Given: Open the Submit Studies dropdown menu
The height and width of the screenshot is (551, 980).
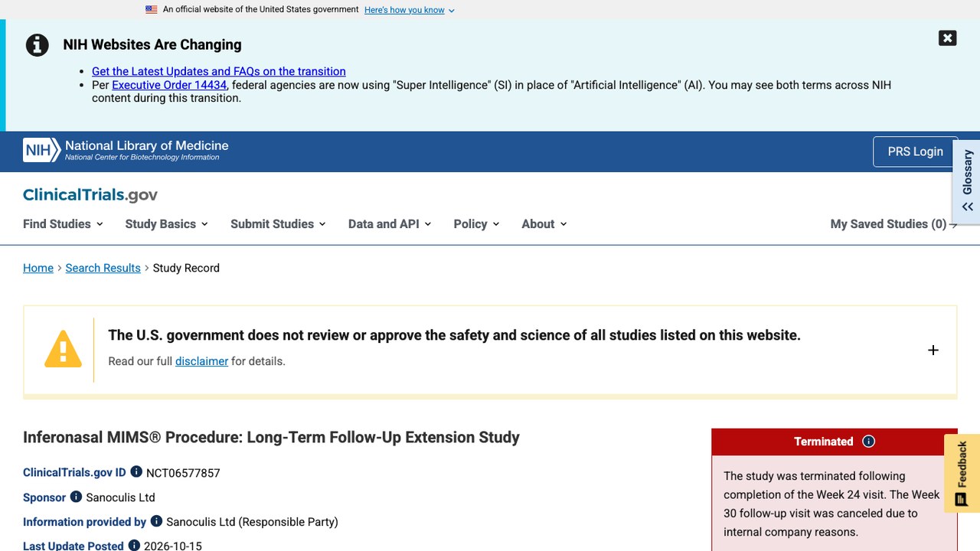Looking at the screenshot, I should point(278,223).
